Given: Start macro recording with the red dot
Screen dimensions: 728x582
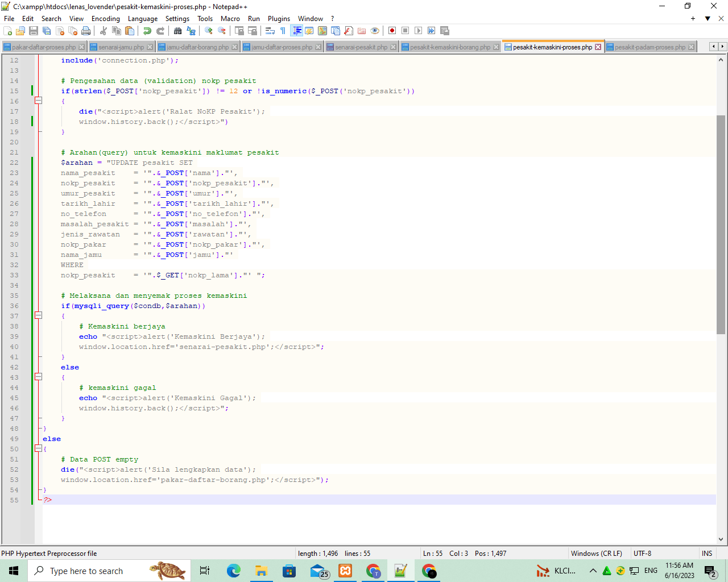Looking at the screenshot, I should click(x=392, y=31).
